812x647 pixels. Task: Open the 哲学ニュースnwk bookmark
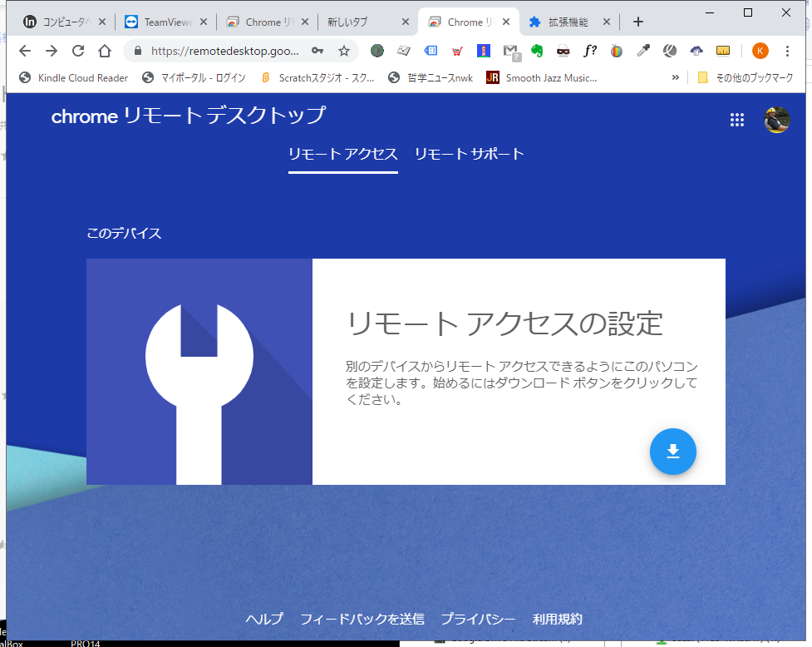coord(431,77)
